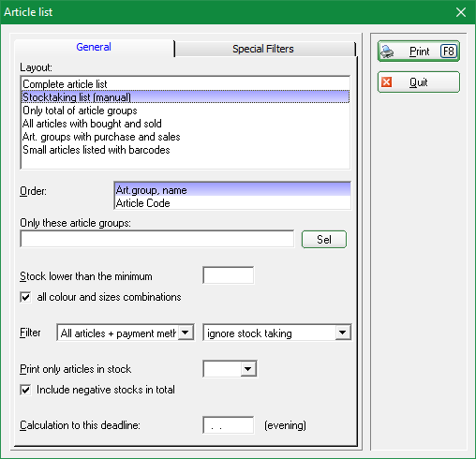Image resolution: width=476 pixels, height=459 pixels.
Task: Focus the Stock lower than minimum field
Action: coord(229,275)
